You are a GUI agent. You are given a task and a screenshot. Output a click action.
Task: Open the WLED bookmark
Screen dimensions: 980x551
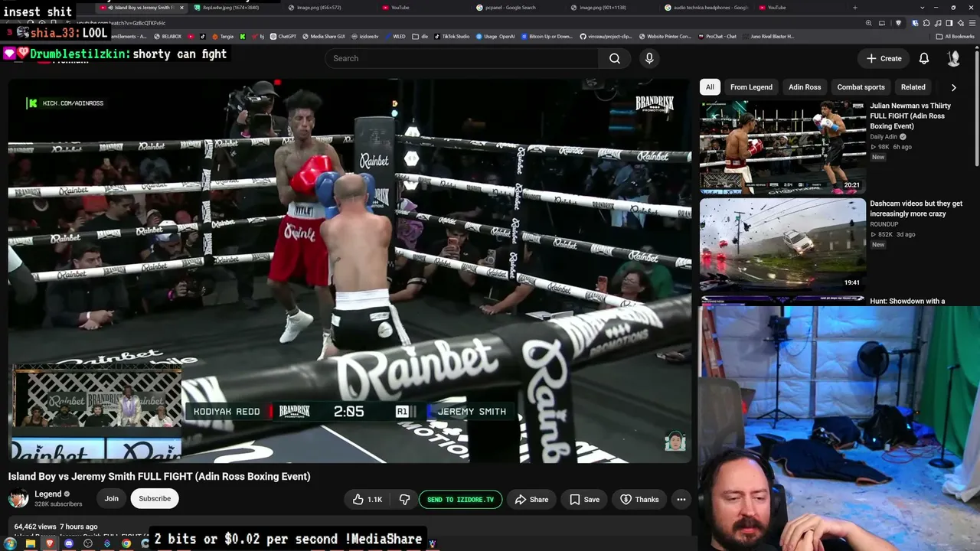coord(395,36)
